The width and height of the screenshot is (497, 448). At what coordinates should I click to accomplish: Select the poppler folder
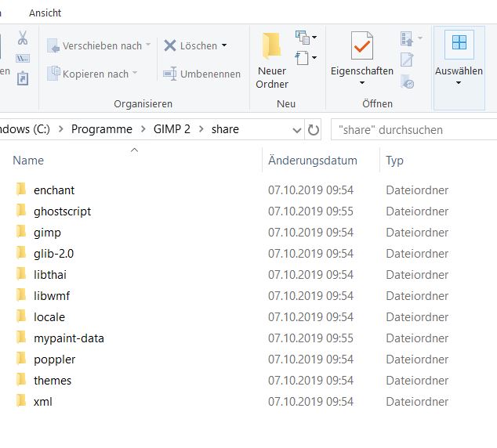[55, 359]
